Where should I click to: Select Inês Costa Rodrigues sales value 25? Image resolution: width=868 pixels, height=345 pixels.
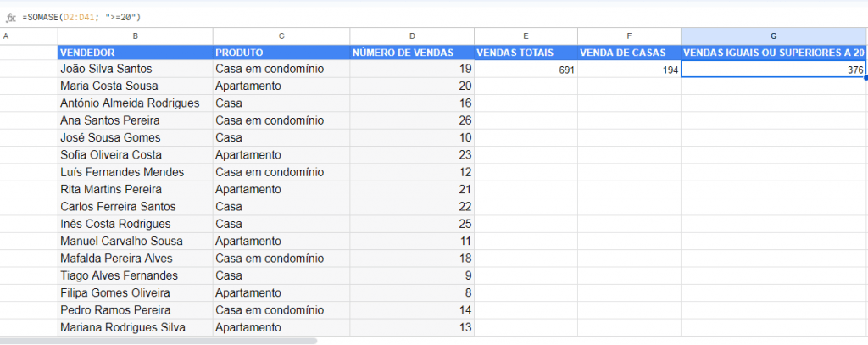point(411,224)
